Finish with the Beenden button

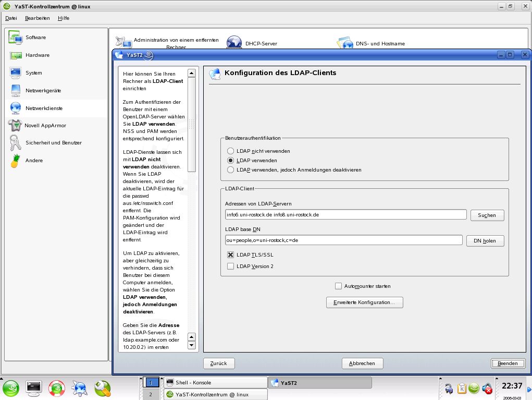pyautogui.click(x=508, y=363)
